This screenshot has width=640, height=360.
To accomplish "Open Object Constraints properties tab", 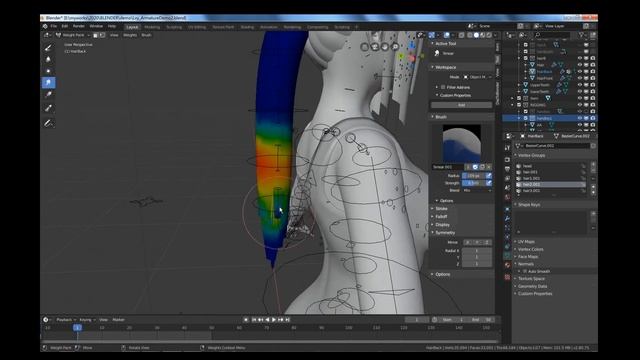I will pos(507,246).
